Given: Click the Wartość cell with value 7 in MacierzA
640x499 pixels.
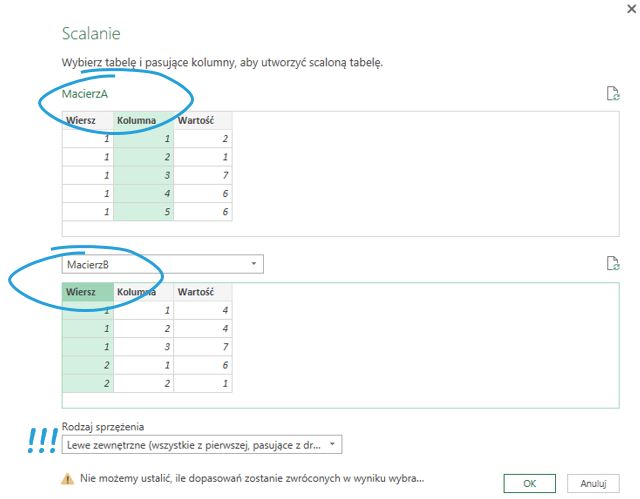Looking at the screenshot, I should (203, 176).
